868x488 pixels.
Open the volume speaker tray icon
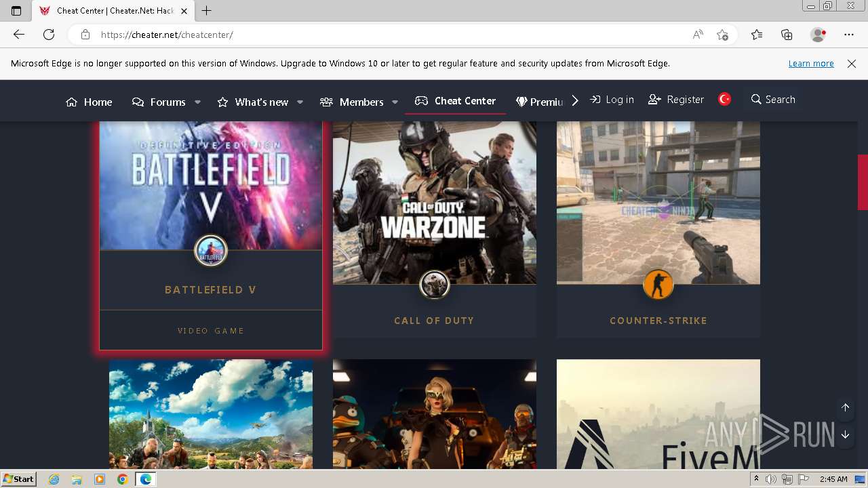(x=771, y=479)
